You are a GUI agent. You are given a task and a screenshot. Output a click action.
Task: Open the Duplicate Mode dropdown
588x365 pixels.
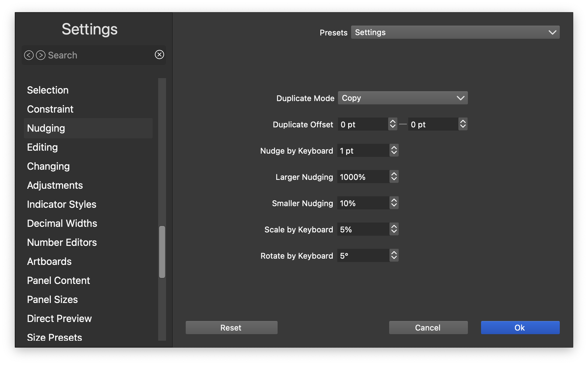(403, 98)
